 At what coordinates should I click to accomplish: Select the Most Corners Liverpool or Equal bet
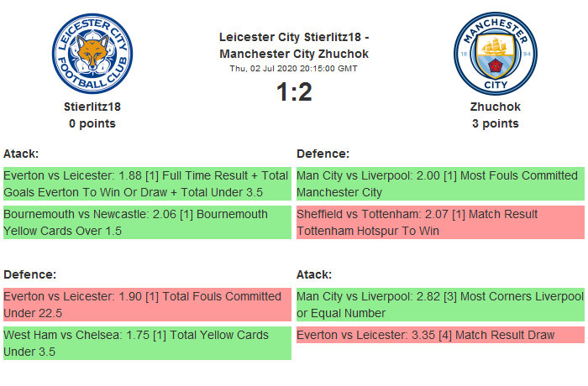[439, 305]
